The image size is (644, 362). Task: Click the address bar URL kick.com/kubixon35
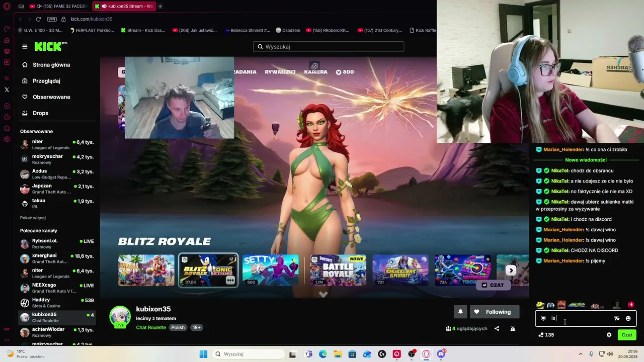coord(91,19)
